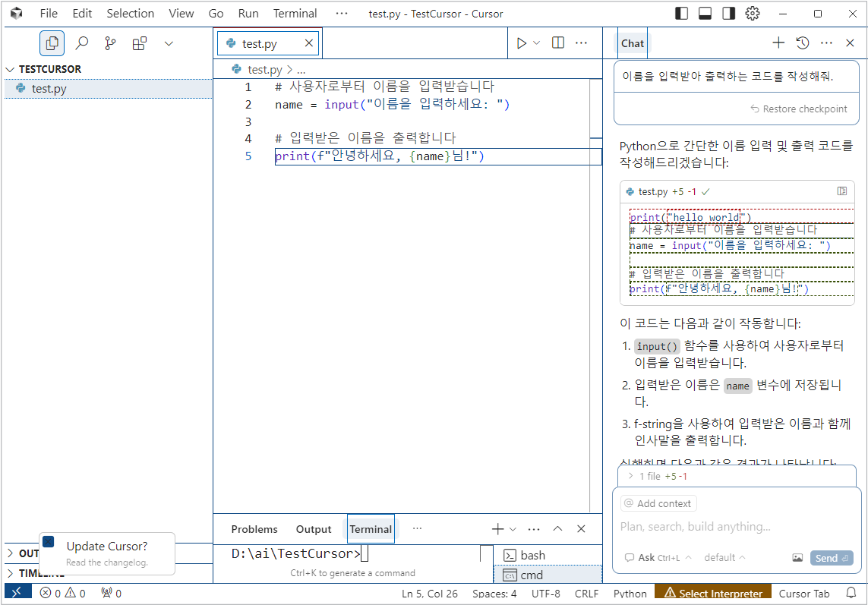Select the cmd terminal instance
This screenshot has height=605, width=868.
point(548,575)
